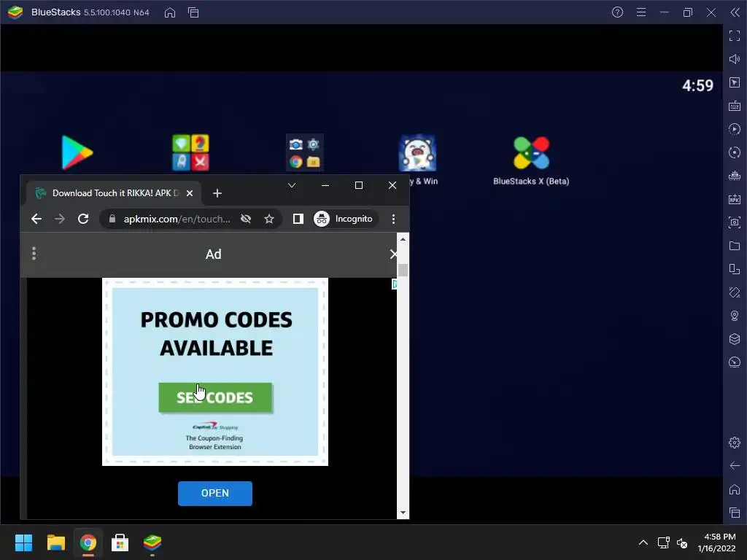Click AdChoices icon on ad
This screenshot has height=560, width=747.
click(395, 284)
